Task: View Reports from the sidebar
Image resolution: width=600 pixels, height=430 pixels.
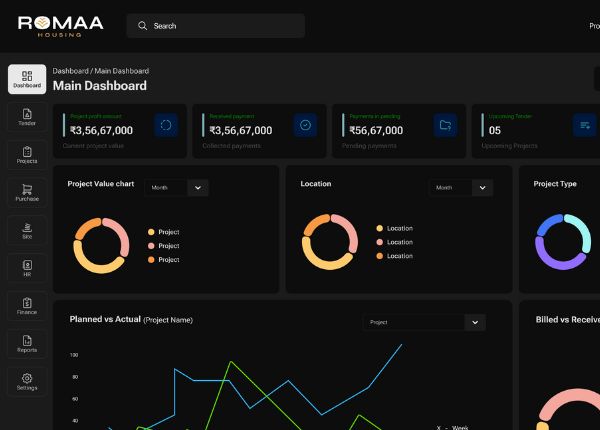Action: [x=27, y=343]
